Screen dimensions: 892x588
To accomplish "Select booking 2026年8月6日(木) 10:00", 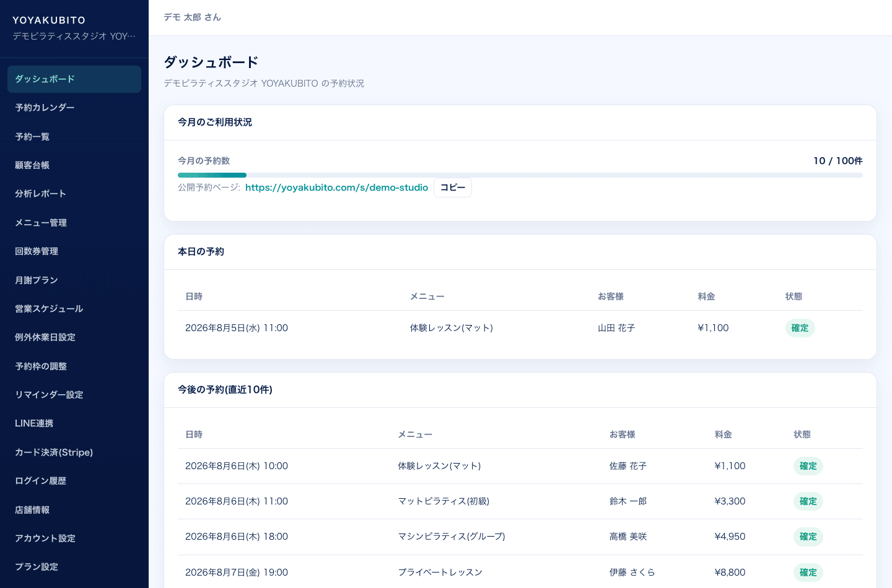I will (237, 466).
